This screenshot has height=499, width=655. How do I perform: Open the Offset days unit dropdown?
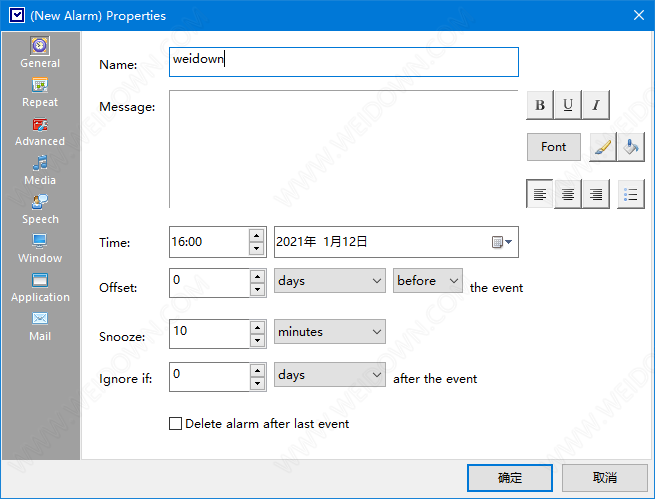pos(330,281)
